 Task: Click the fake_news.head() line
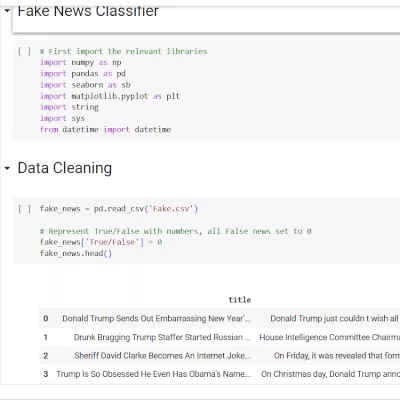(x=76, y=253)
